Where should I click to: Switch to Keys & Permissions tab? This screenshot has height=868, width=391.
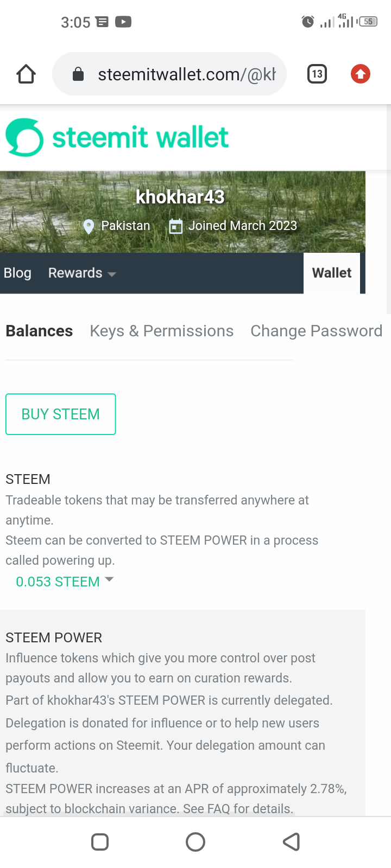161,331
